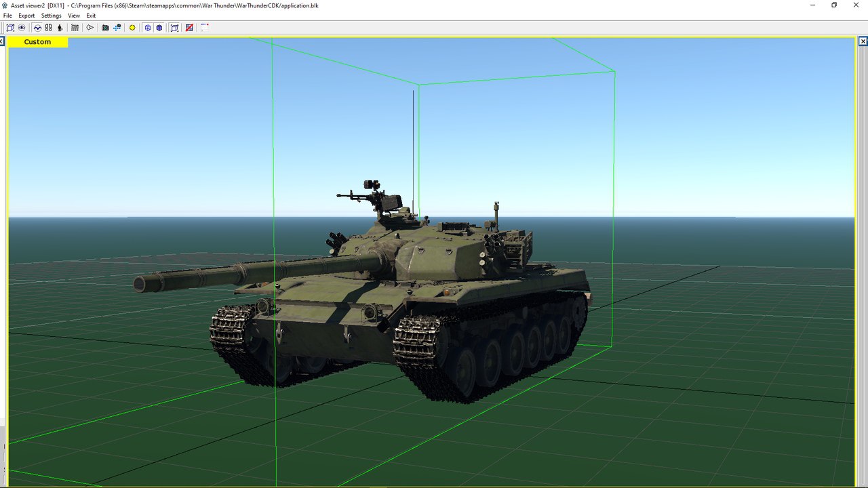Click the red-slashed square toolbar icon

(189, 28)
